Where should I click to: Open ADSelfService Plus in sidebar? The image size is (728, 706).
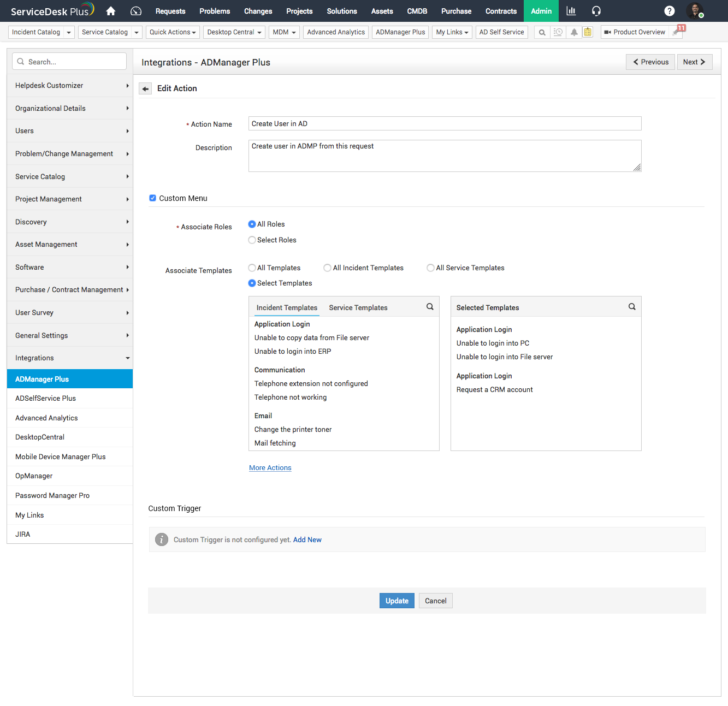click(x=70, y=399)
